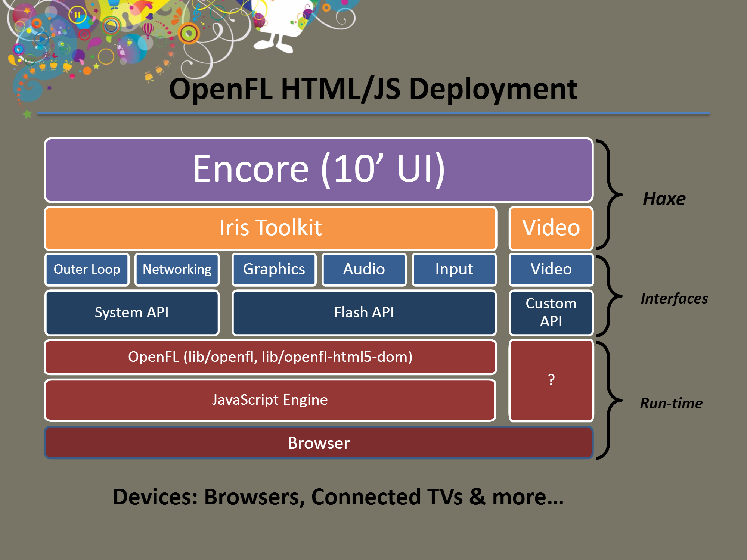Select the Audio box
Viewport: 747px width, 560px height.
pyautogui.click(x=364, y=270)
